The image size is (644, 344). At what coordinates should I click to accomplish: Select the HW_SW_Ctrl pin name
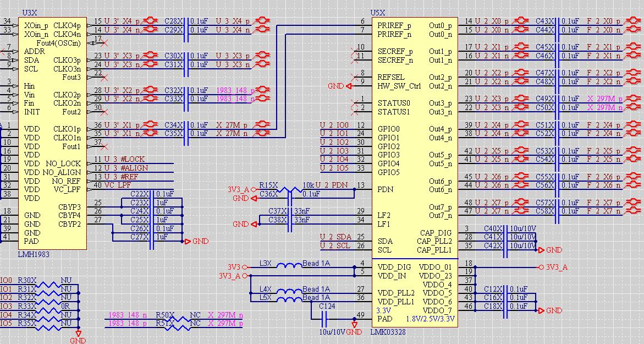[x=399, y=86]
